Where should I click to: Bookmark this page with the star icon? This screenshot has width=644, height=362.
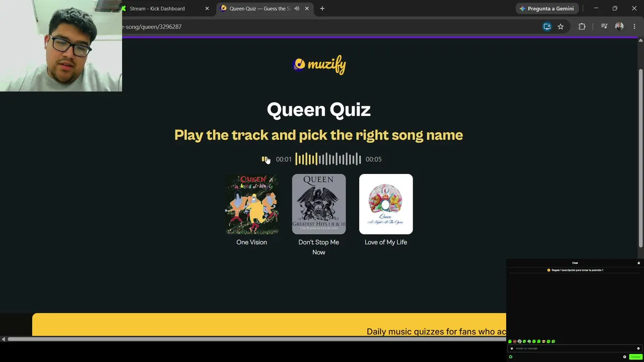click(560, 27)
